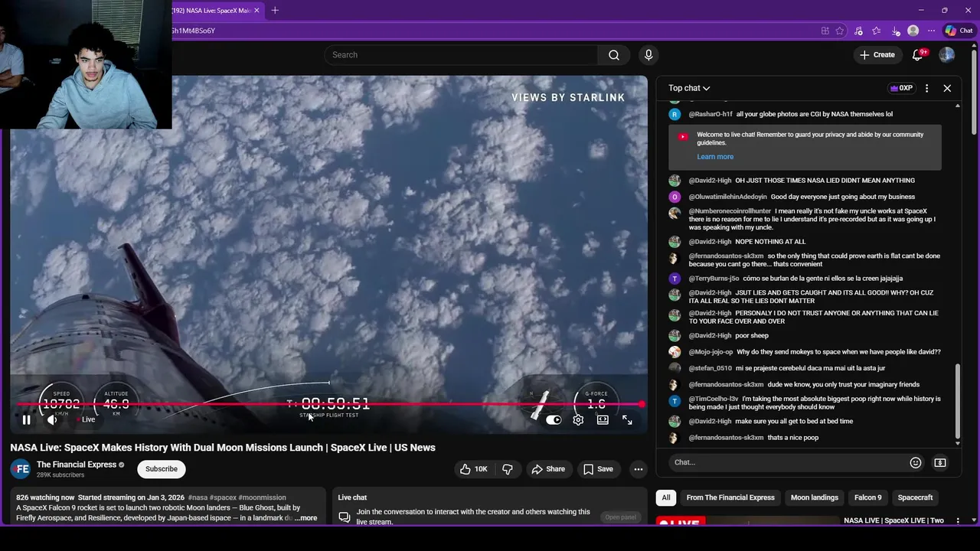Click Open panel button
This screenshot has height=551, width=980.
pyautogui.click(x=620, y=517)
